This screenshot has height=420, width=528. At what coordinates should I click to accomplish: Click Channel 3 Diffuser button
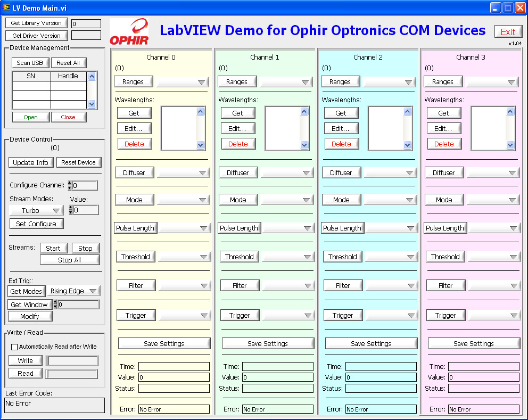coord(444,173)
